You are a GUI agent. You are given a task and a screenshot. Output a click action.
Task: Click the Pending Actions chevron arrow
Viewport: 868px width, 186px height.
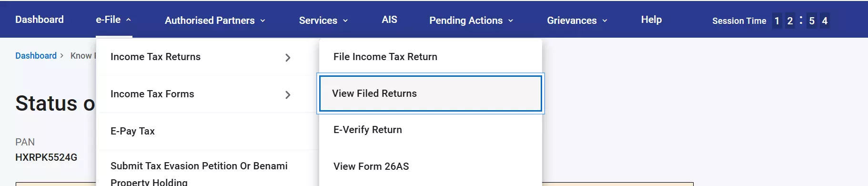[511, 21]
